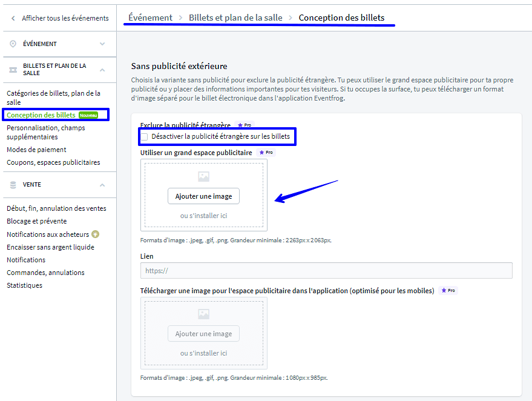Click the location pin icon next to ÉVÉNEMENT
This screenshot has height=401, width=532.
(x=13, y=44)
